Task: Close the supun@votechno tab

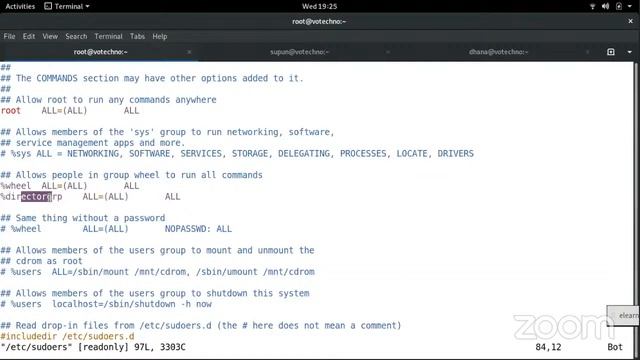Action: pos(388,52)
